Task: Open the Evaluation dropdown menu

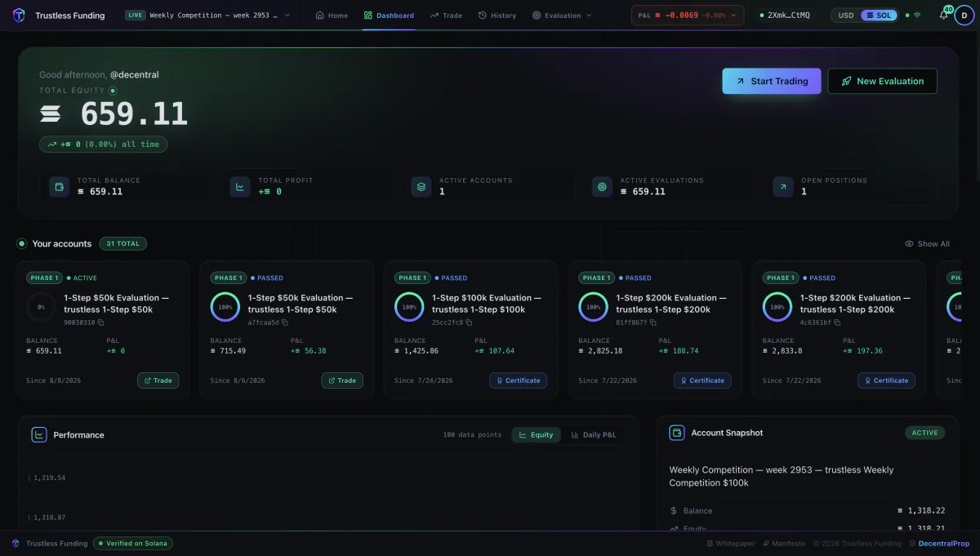Action: point(562,16)
